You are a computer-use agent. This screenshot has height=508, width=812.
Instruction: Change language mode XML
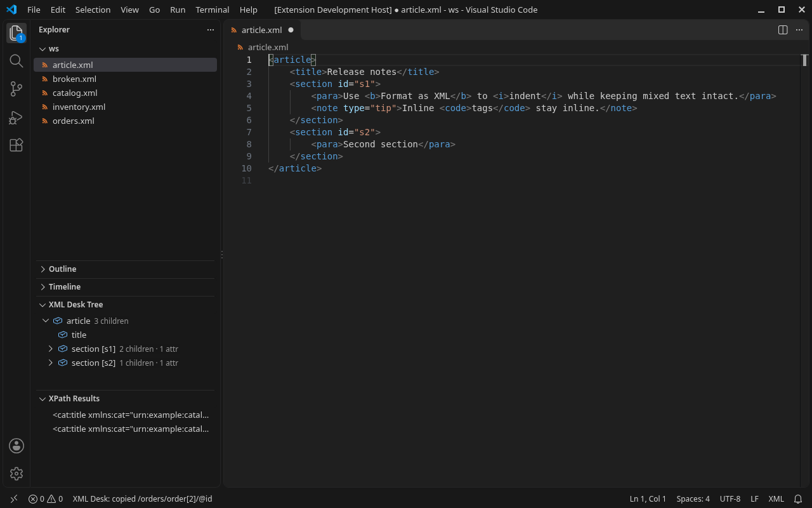(776, 499)
